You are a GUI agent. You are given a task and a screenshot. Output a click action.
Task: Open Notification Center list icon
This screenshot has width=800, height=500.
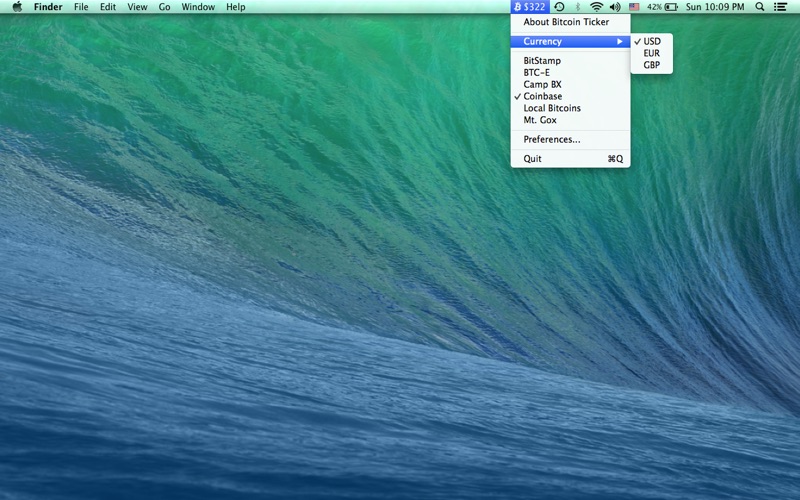(781, 7)
